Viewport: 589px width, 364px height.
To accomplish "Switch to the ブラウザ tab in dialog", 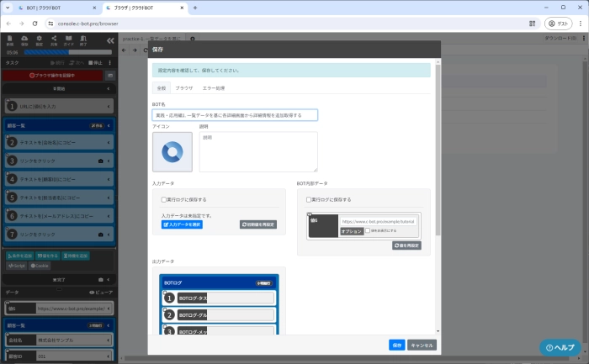I will (x=183, y=88).
